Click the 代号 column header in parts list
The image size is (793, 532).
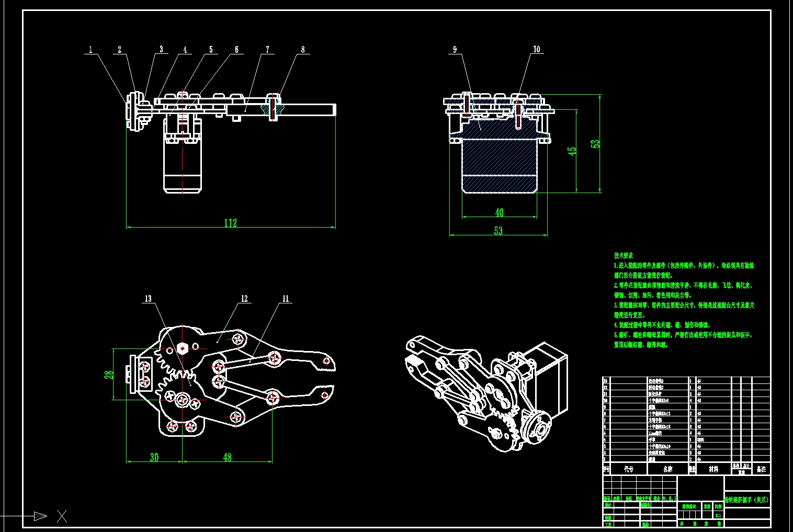(x=628, y=469)
